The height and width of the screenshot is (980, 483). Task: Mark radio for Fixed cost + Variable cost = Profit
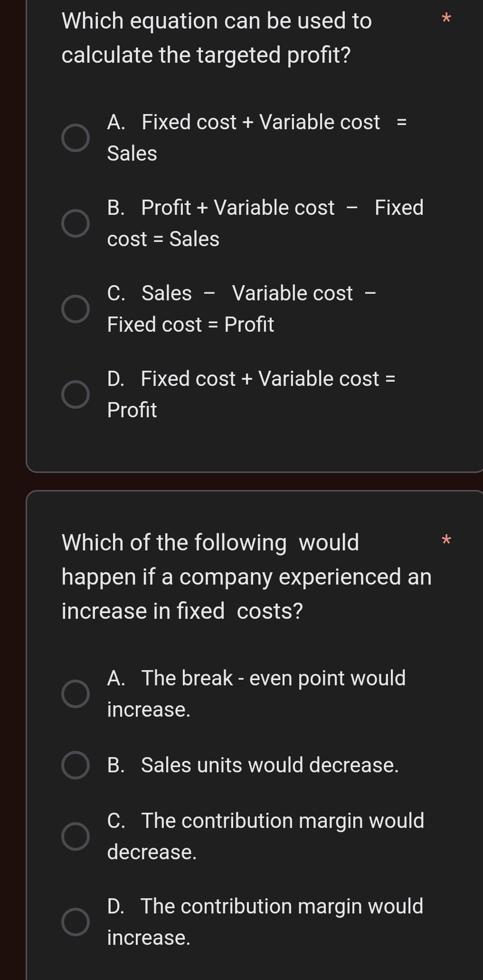[76, 395]
